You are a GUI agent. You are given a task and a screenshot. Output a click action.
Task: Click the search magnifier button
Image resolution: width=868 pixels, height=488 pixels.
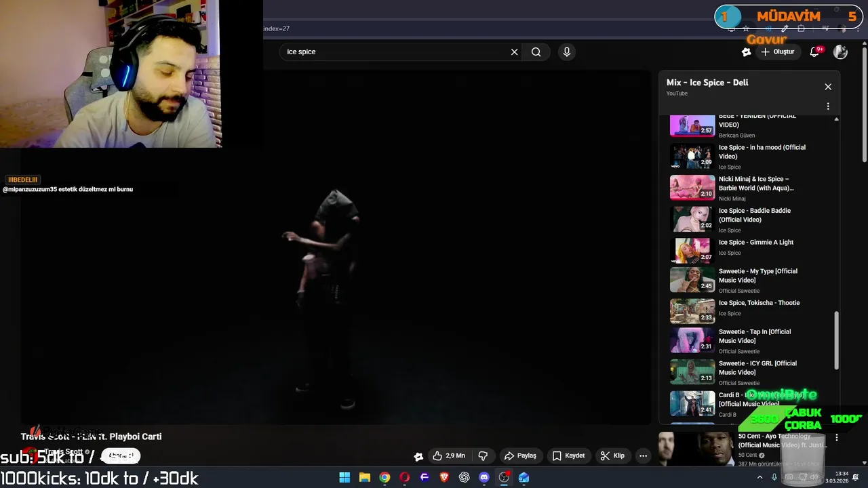click(x=536, y=52)
